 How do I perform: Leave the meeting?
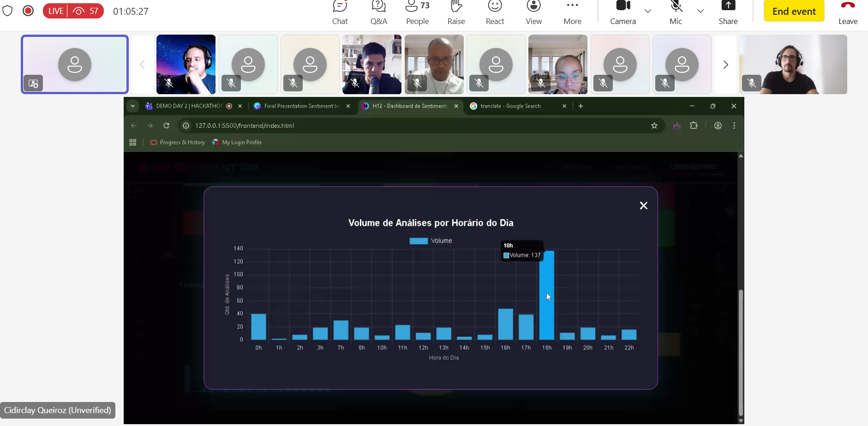coord(848,12)
